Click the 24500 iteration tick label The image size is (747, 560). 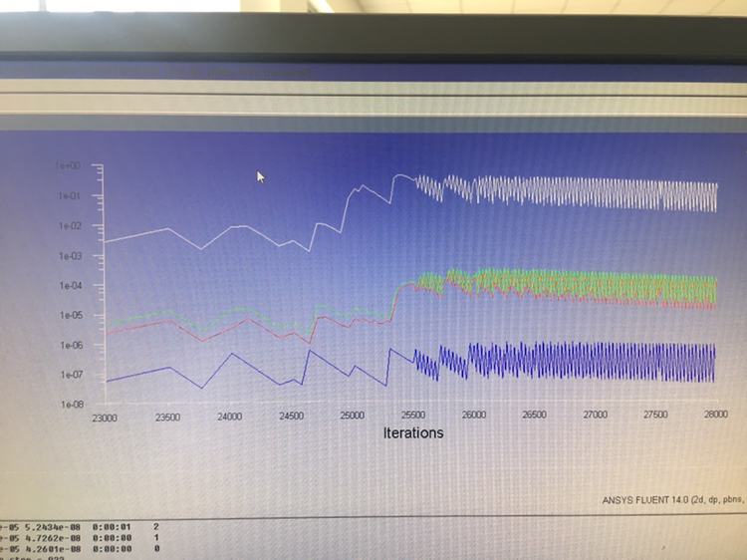291,417
